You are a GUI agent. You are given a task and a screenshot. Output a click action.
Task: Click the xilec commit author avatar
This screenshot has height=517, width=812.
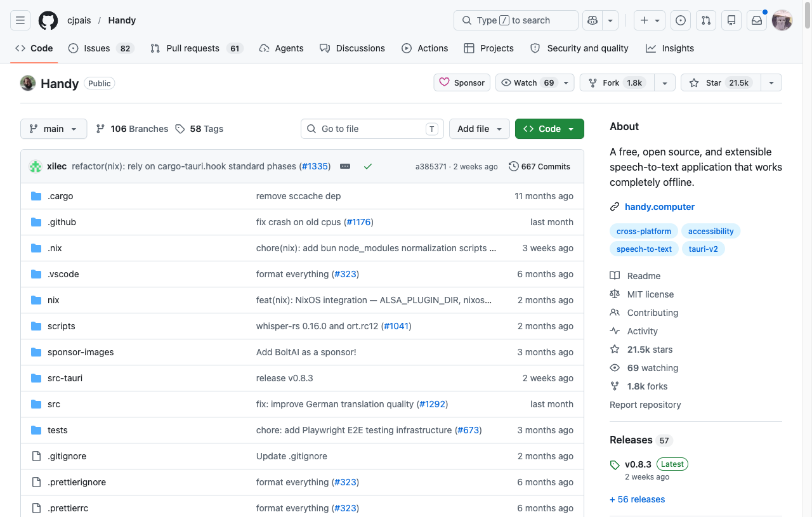[x=36, y=166]
